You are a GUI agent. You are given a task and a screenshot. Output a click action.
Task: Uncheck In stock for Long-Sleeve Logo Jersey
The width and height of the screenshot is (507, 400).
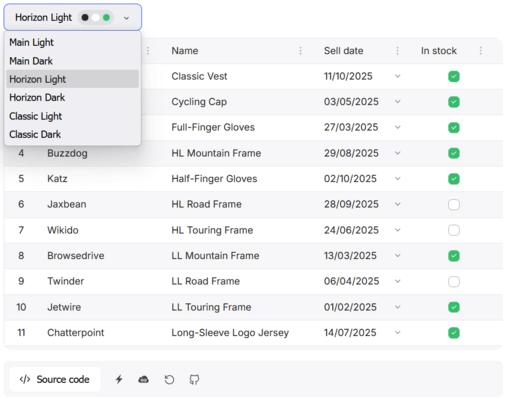coord(454,333)
